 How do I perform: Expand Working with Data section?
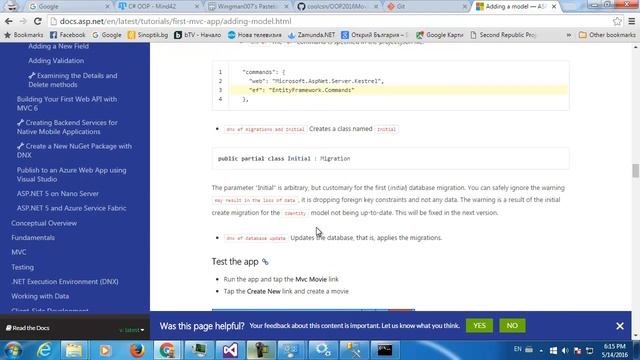[x=40, y=296]
